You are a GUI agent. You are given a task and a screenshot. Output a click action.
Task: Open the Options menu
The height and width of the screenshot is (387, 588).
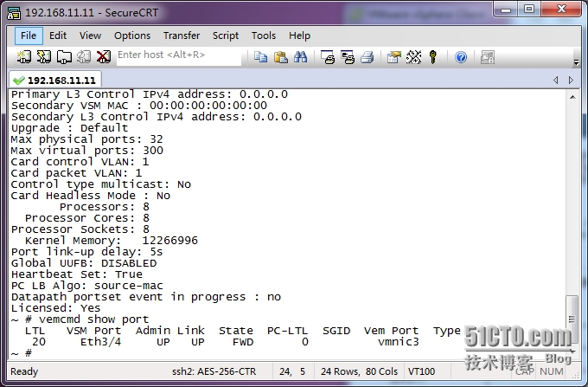pos(132,35)
